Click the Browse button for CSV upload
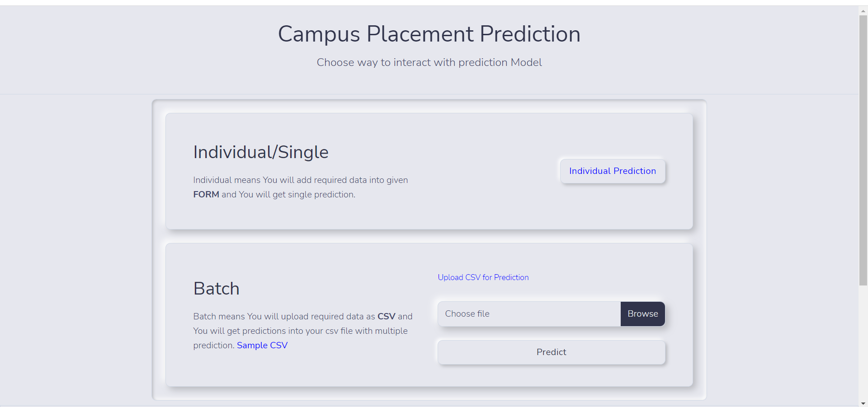 click(642, 314)
